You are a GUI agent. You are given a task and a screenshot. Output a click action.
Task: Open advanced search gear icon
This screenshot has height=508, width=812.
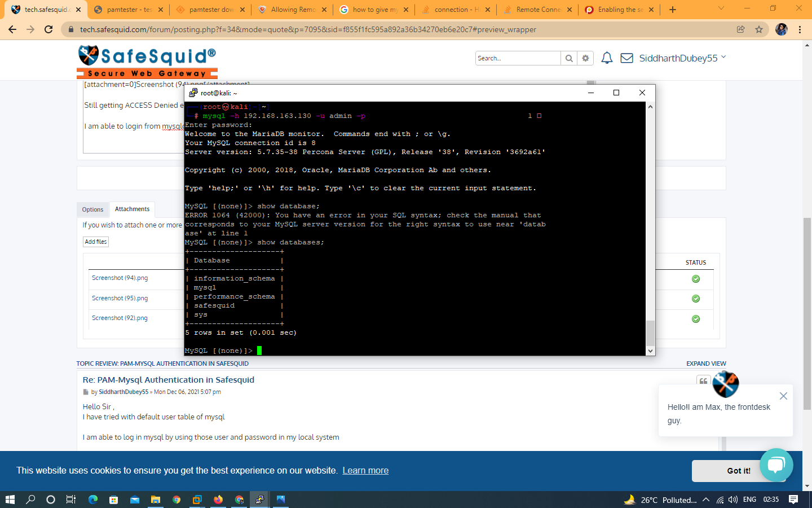coord(585,58)
